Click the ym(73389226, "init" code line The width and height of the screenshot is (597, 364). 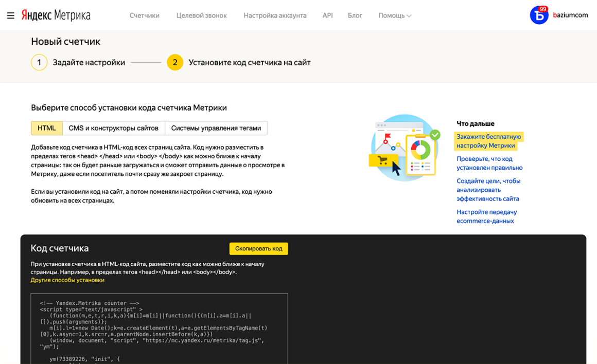[84, 359]
